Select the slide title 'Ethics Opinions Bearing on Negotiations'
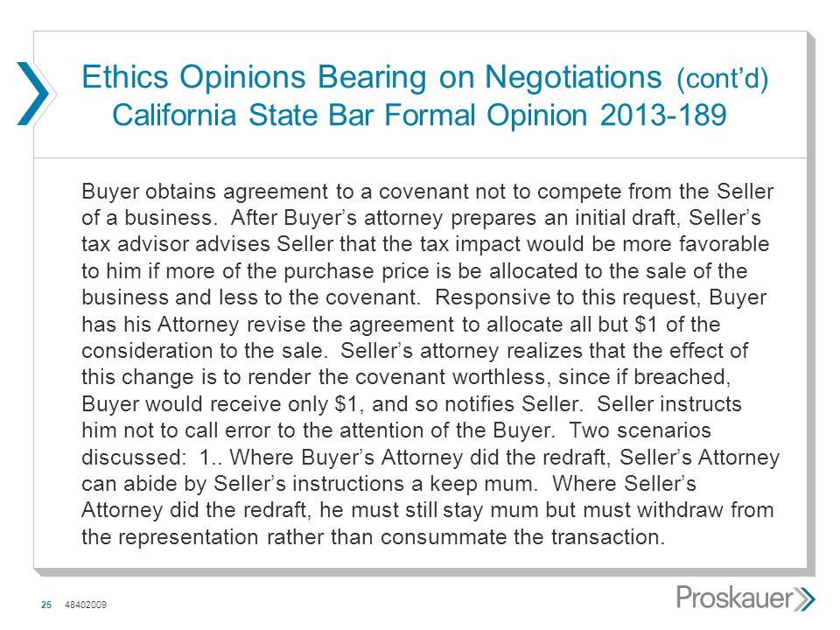This screenshot has height=630, width=840. point(372,77)
